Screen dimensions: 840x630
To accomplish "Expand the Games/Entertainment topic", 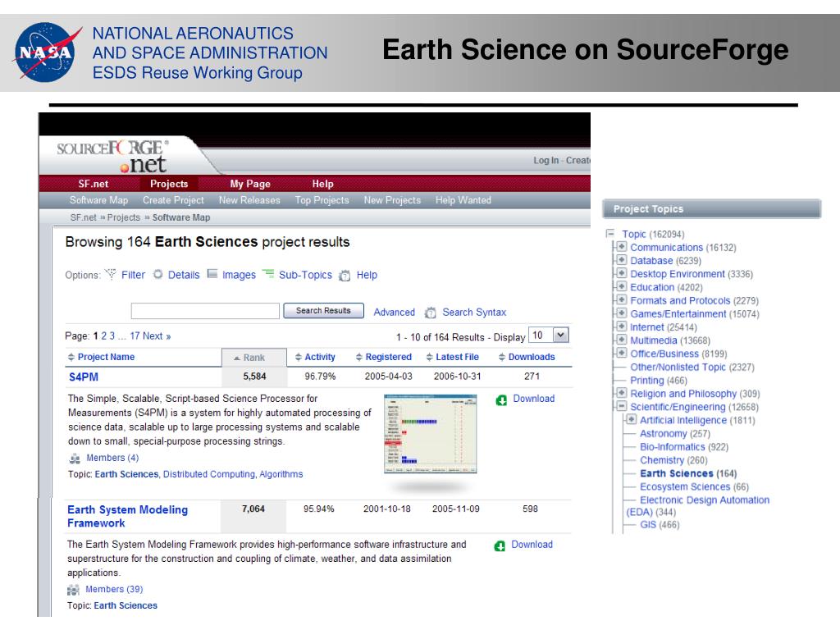I will pyautogui.click(x=622, y=313).
